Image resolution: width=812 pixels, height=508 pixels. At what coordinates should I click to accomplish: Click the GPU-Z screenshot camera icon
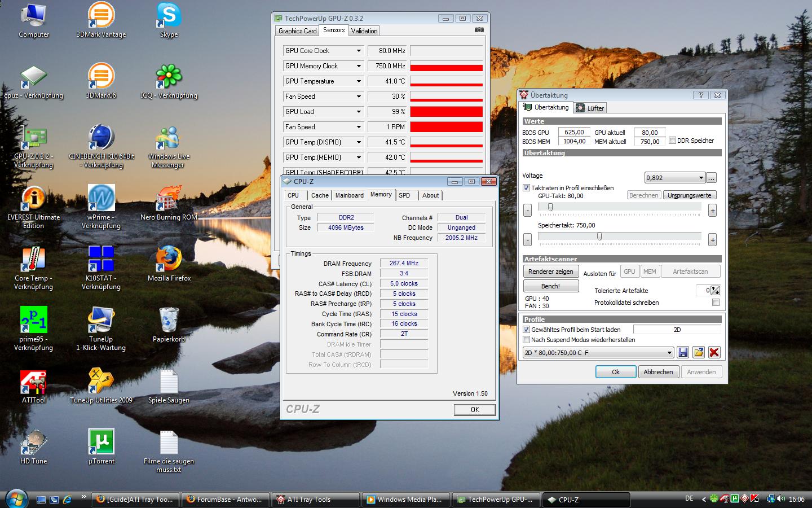tap(479, 30)
